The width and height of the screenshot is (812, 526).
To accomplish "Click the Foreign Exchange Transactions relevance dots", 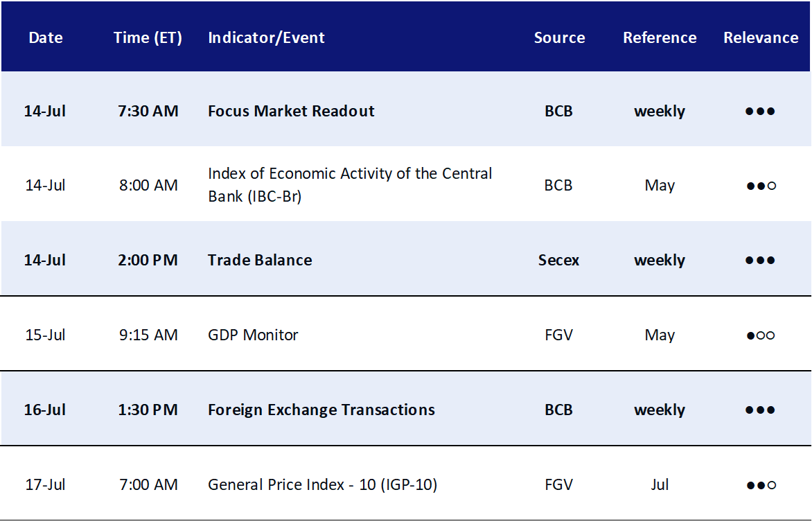I will click(760, 410).
